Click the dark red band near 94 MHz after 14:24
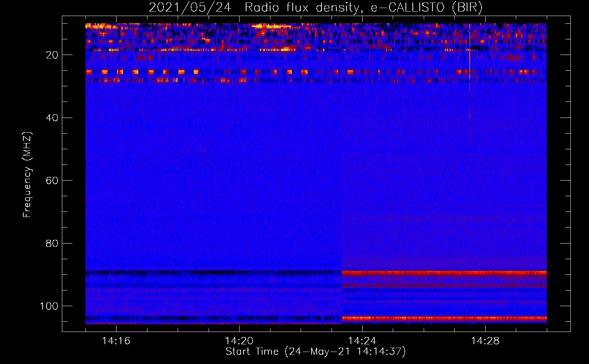 (x=444, y=286)
